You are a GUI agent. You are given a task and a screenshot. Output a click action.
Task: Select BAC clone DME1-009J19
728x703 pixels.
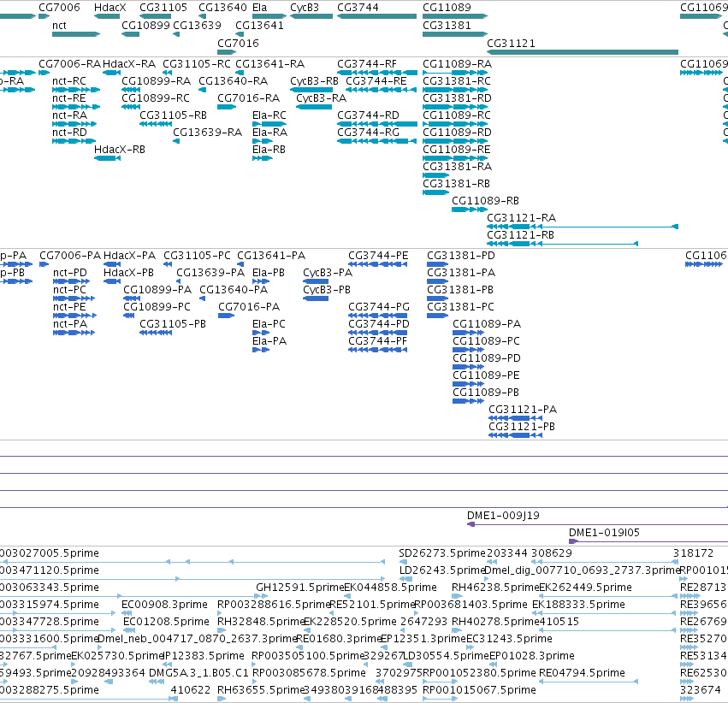tap(597, 524)
